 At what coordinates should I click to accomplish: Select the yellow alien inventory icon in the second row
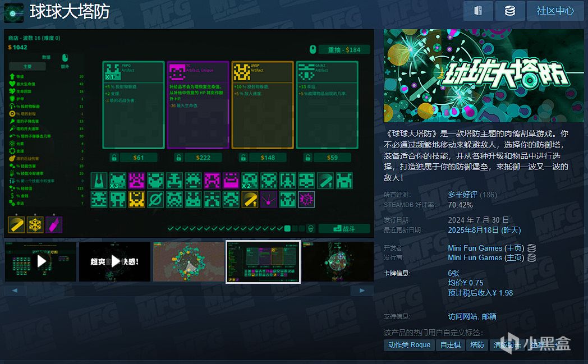pos(136,200)
